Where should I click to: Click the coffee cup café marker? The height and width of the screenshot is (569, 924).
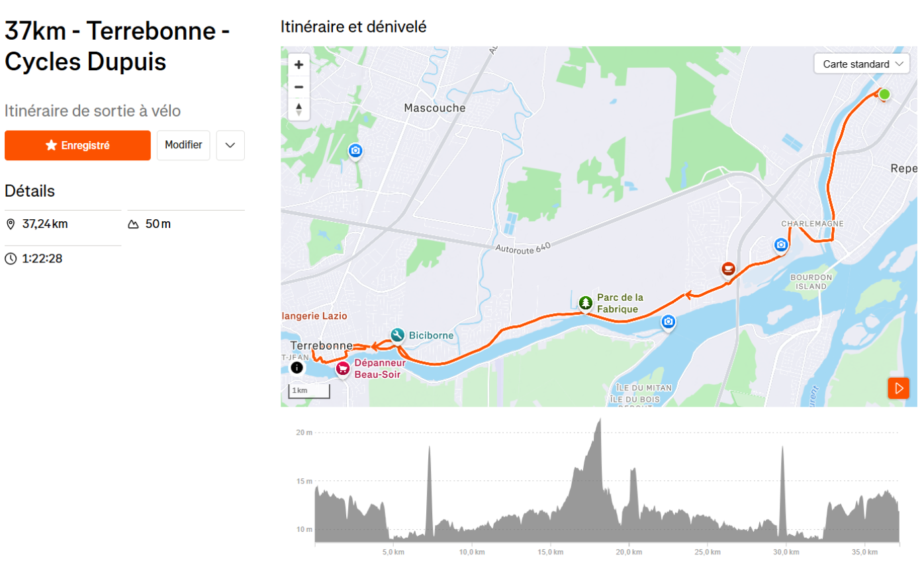tap(728, 269)
